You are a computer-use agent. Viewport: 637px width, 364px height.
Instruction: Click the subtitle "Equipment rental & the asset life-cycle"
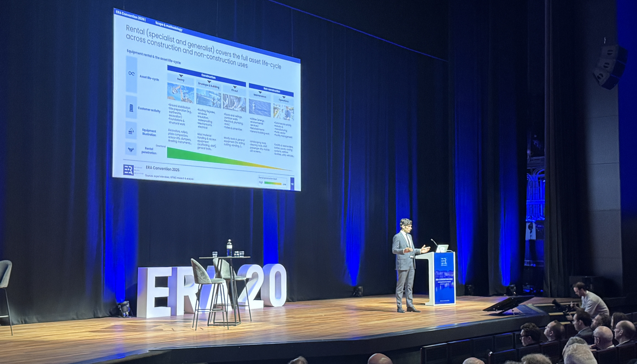[x=154, y=57]
